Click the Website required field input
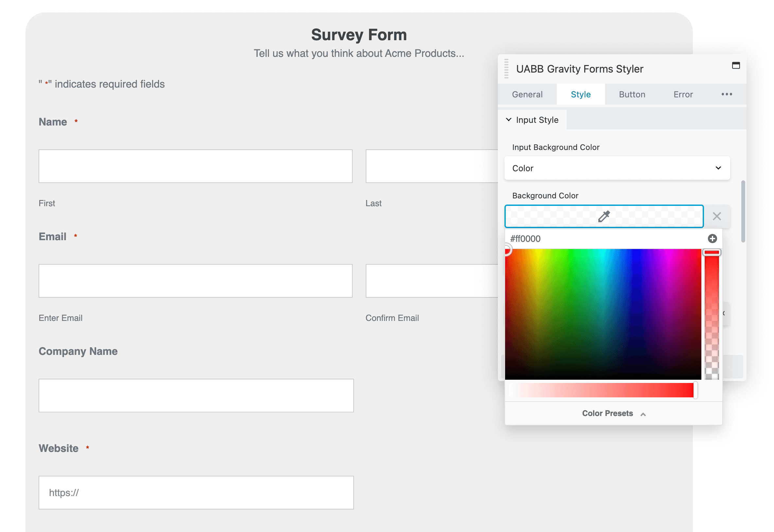The image size is (774, 532). [x=196, y=493]
